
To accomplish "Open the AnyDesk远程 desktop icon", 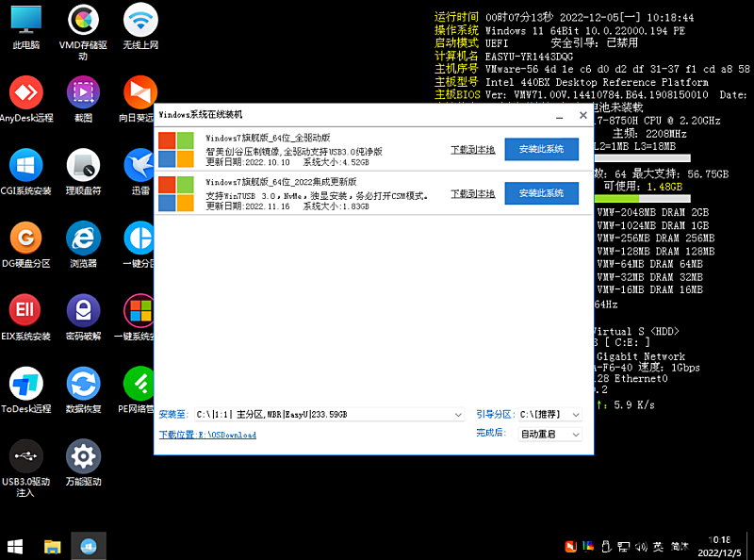I will (x=25, y=92).
